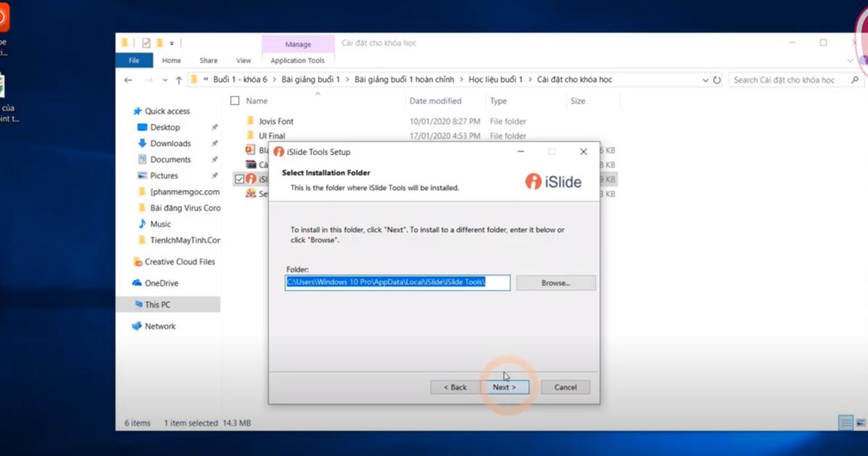Navigate forward in File Explorer
Image resolution: width=868 pixels, height=456 pixels.
149,80
